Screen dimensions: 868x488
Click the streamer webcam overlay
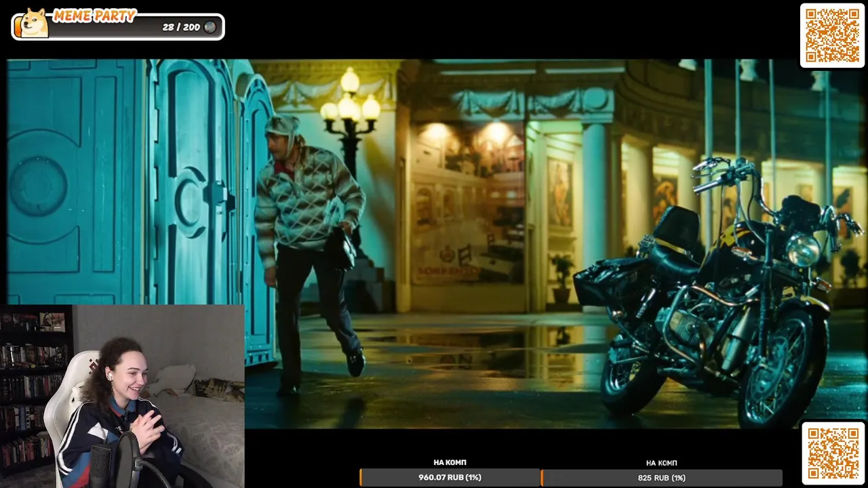pyautogui.click(x=122, y=396)
